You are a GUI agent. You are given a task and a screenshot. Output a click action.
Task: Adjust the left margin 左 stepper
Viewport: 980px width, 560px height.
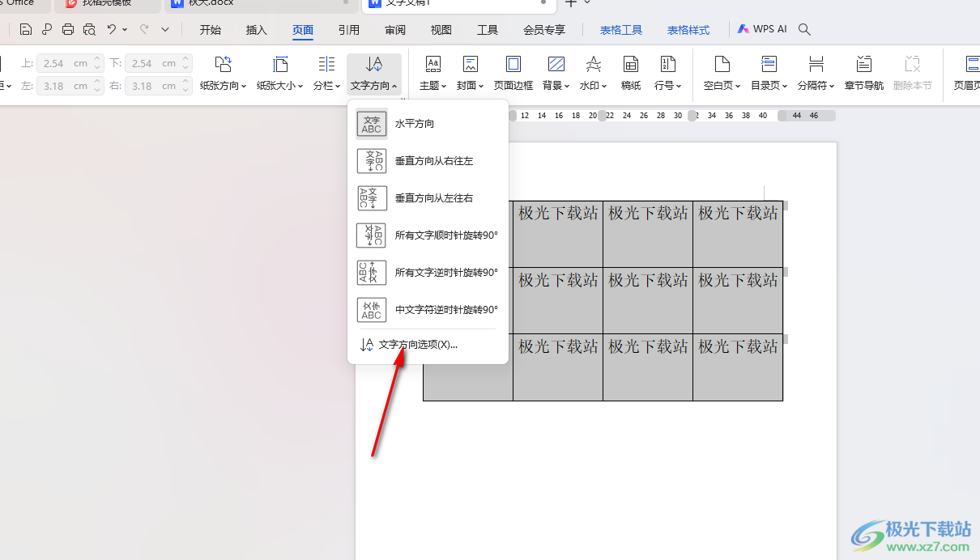point(97,86)
